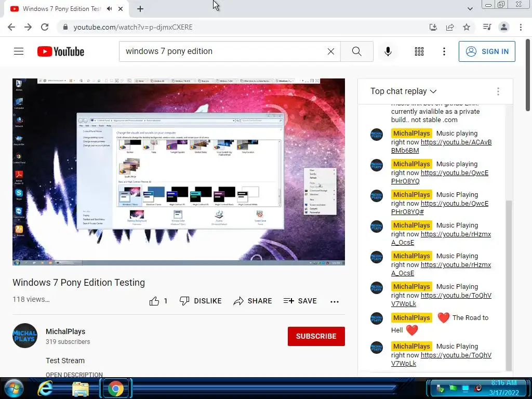Click the page vertical scrollbar

(x=528, y=75)
